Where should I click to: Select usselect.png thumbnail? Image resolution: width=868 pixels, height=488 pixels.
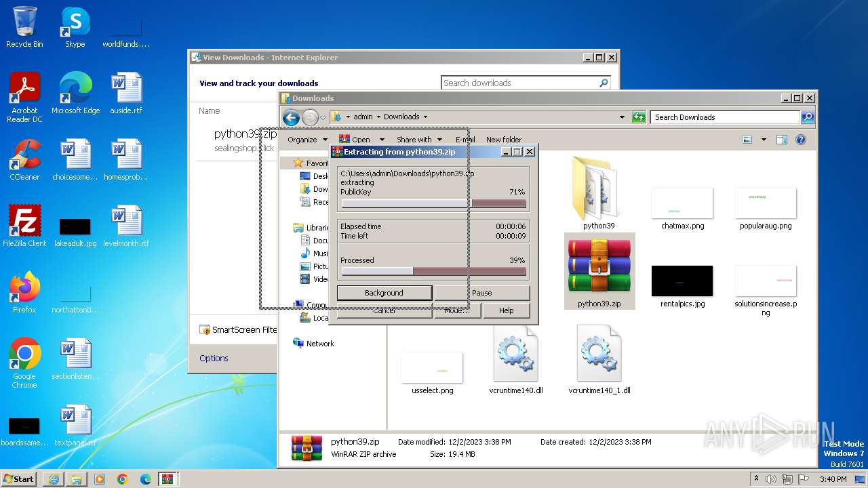(432, 373)
